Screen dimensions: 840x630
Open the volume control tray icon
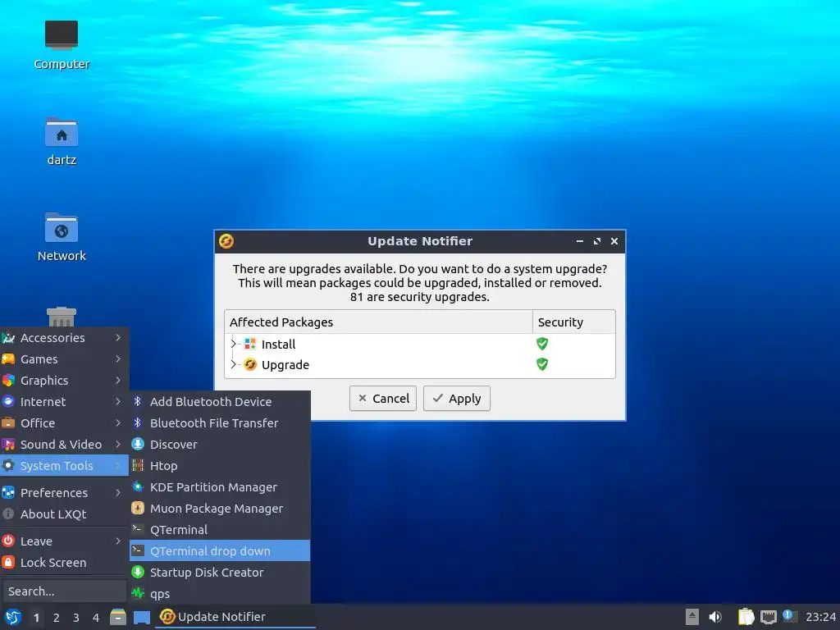715,617
